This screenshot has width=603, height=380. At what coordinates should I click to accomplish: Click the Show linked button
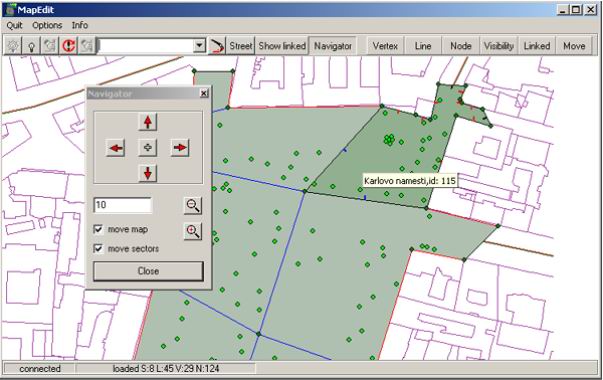(x=282, y=46)
